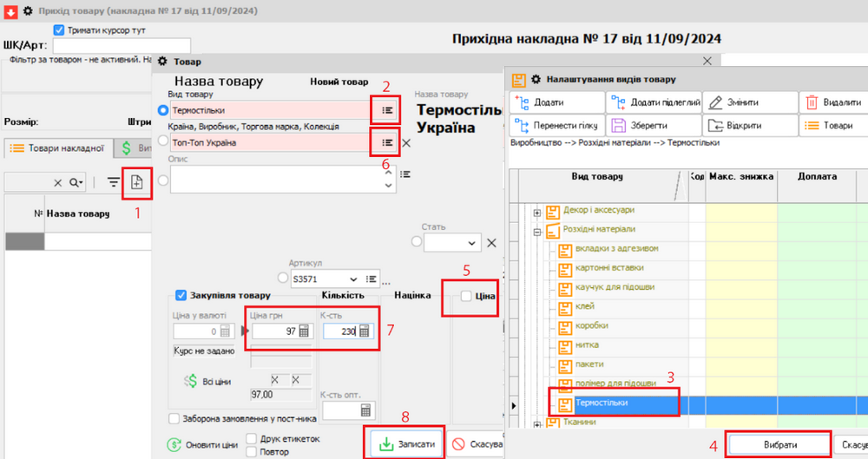Click the add new product document icon
Viewport: 868px width, 459px height.
137,182
